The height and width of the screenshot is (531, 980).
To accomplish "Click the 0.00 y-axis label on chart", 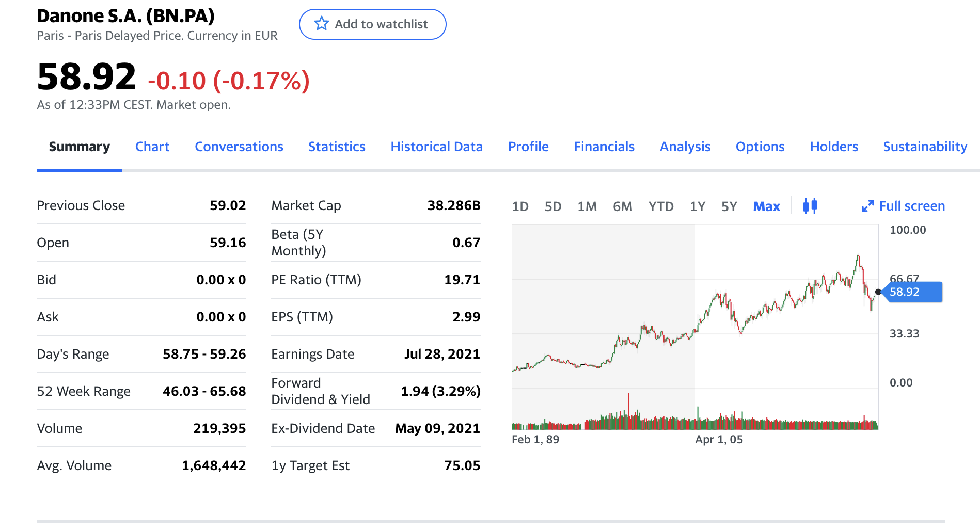I will click(901, 382).
